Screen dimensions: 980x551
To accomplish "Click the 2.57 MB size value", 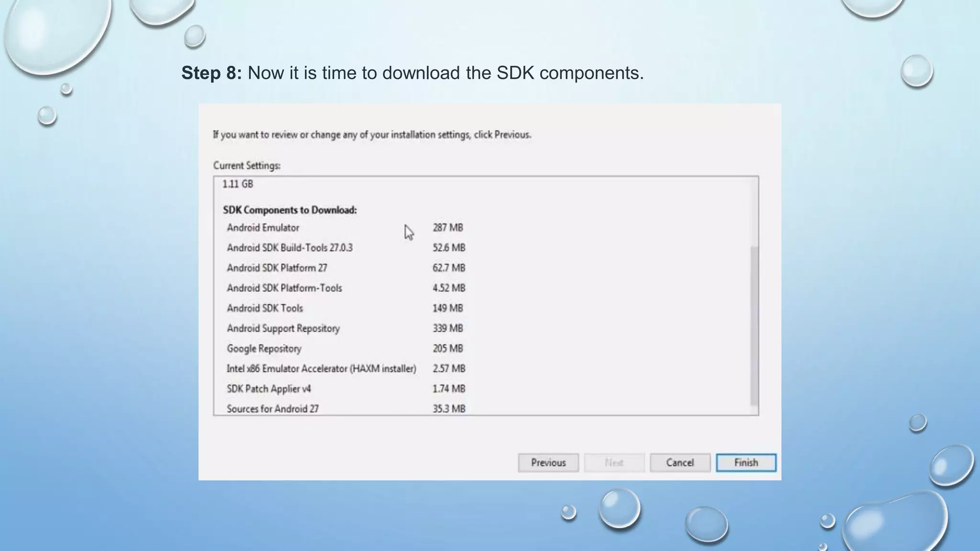I will pos(449,368).
